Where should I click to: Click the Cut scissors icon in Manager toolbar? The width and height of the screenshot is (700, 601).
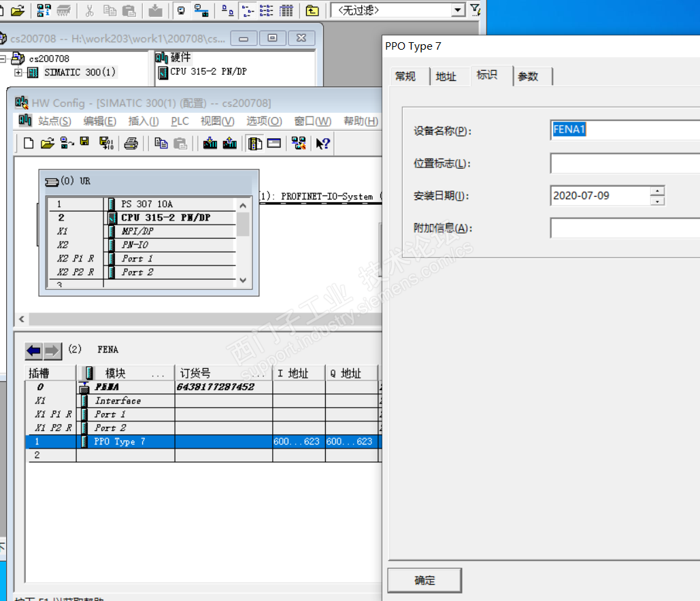pyautogui.click(x=90, y=10)
